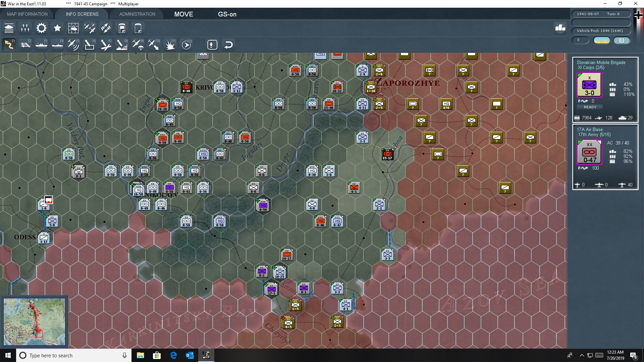Click the READY status of Slovakian Mobile Brigade
The width and height of the screenshot is (644, 362).
point(590,107)
